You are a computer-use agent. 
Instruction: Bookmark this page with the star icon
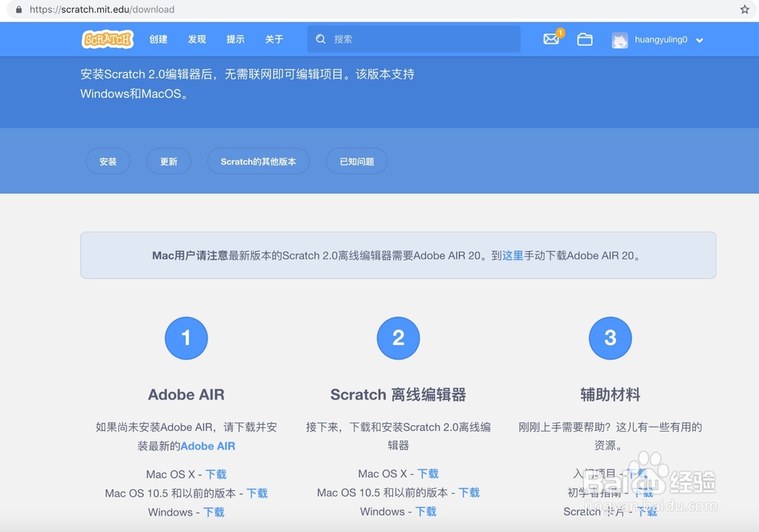click(745, 9)
